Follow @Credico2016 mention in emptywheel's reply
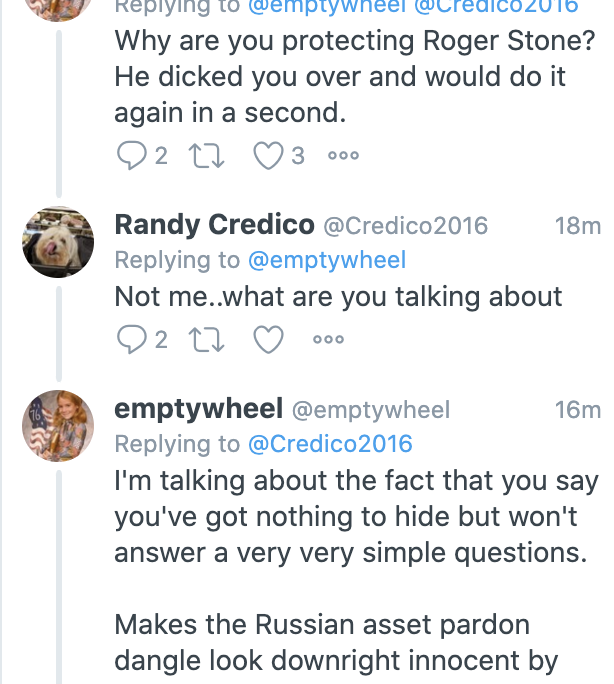 coord(329,444)
